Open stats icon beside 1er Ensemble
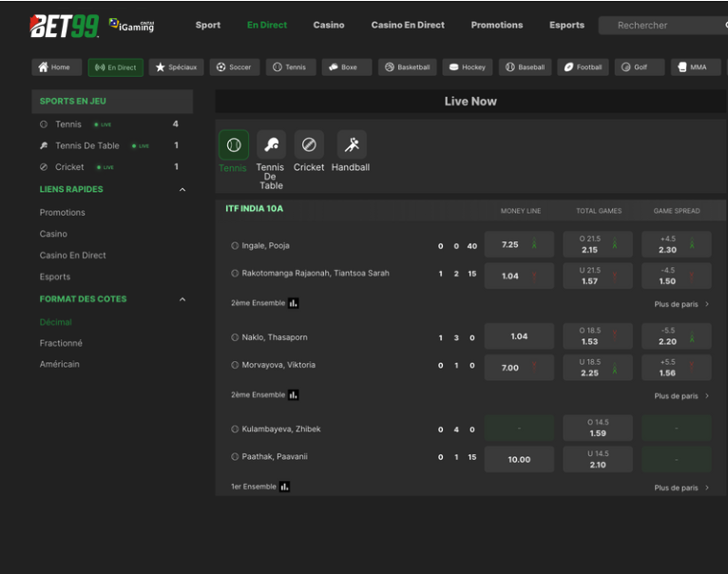This screenshot has width=728, height=574. tap(285, 487)
